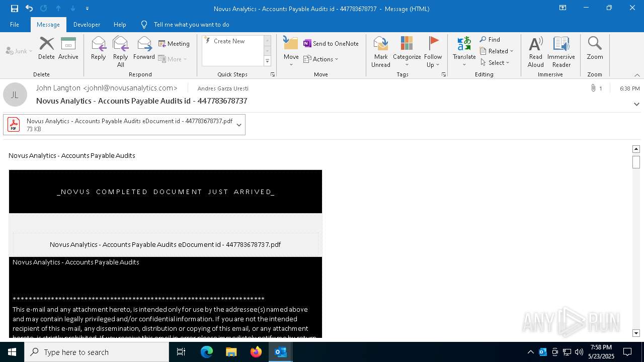
Task: Open the Quick Steps dialog launcher
Action: pos(273,74)
